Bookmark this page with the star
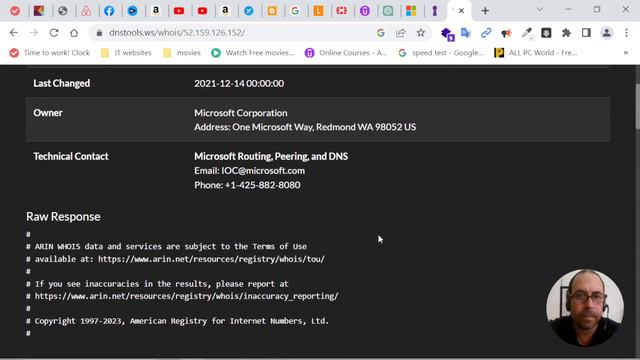The height and width of the screenshot is (360, 640). pyautogui.click(x=421, y=33)
